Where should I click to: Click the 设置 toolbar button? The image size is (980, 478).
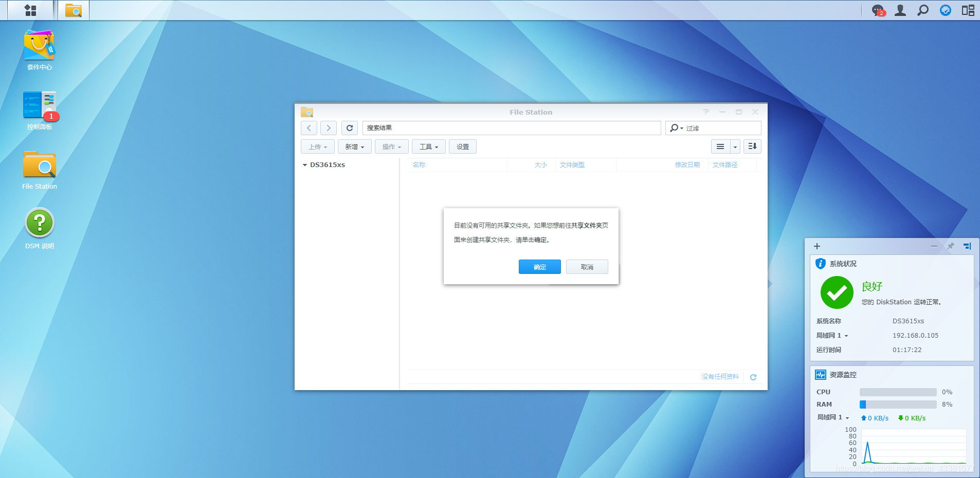[462, 146]
